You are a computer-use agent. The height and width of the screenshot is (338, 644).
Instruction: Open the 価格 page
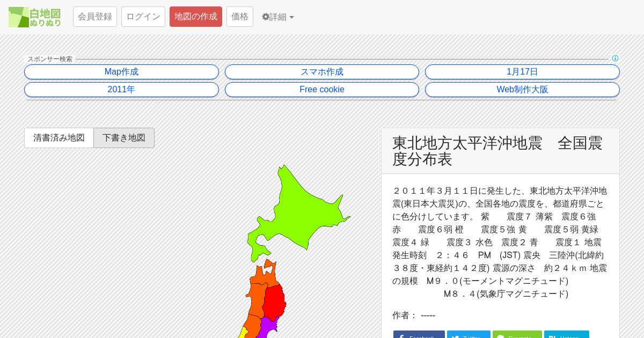tap(240, 17)
